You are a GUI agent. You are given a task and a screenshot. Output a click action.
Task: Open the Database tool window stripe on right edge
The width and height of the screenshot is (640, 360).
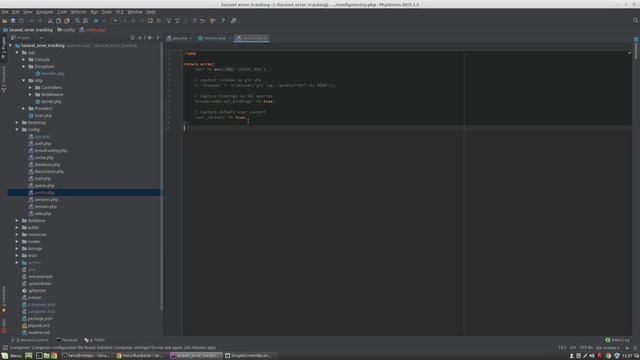[636, 49]
